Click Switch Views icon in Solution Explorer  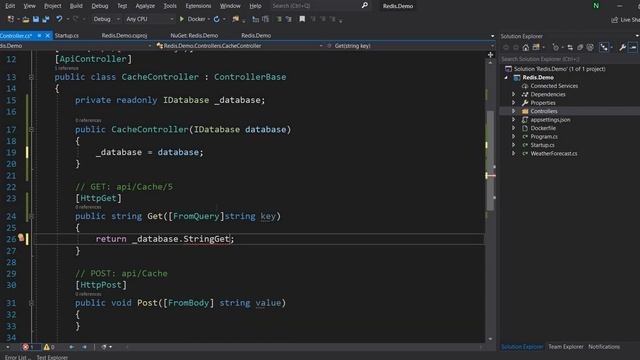coord(536,48)
